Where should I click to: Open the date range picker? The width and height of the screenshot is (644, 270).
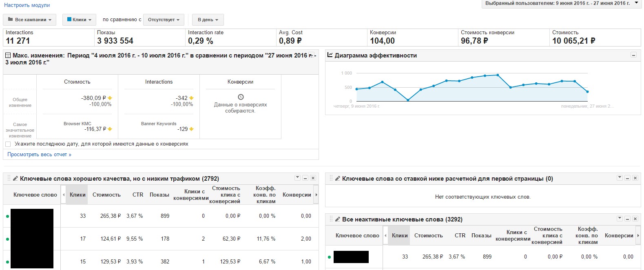click(x=562, y=3)
